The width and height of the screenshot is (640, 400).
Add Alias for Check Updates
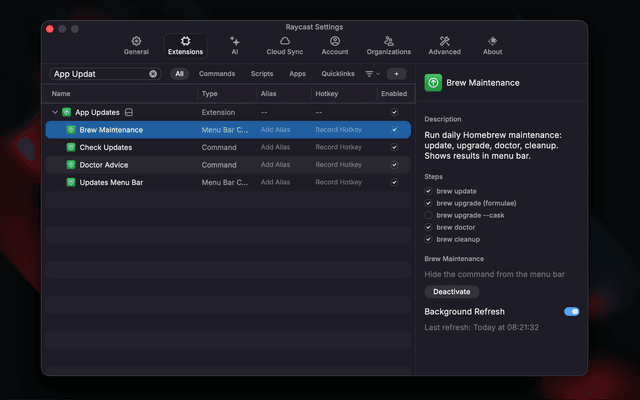(x=276, y=147)
